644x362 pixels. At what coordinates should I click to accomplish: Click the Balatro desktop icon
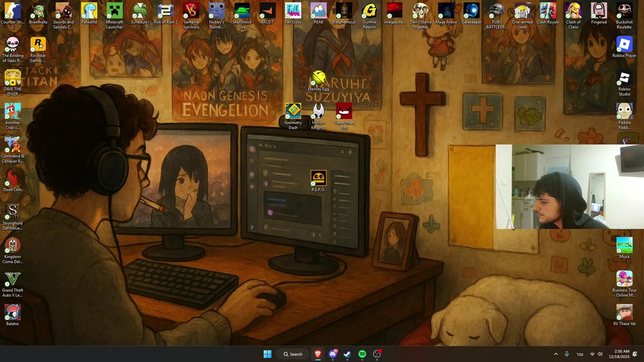(13, 315)
